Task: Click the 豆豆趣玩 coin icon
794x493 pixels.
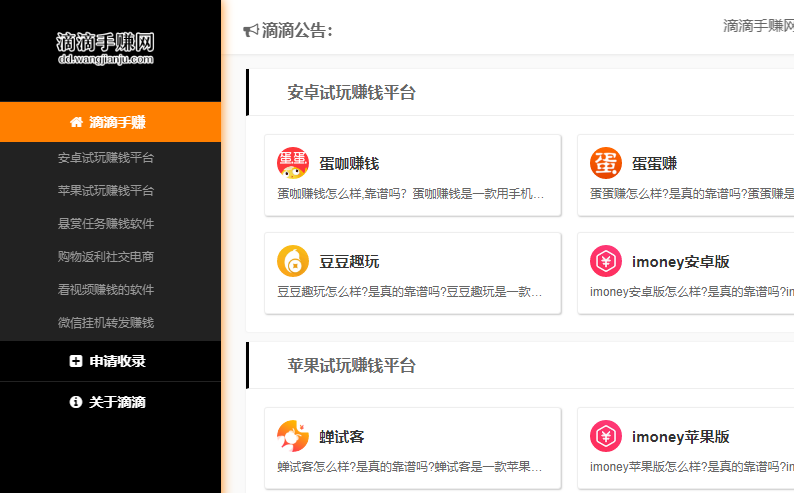Action: pos(293,261)
